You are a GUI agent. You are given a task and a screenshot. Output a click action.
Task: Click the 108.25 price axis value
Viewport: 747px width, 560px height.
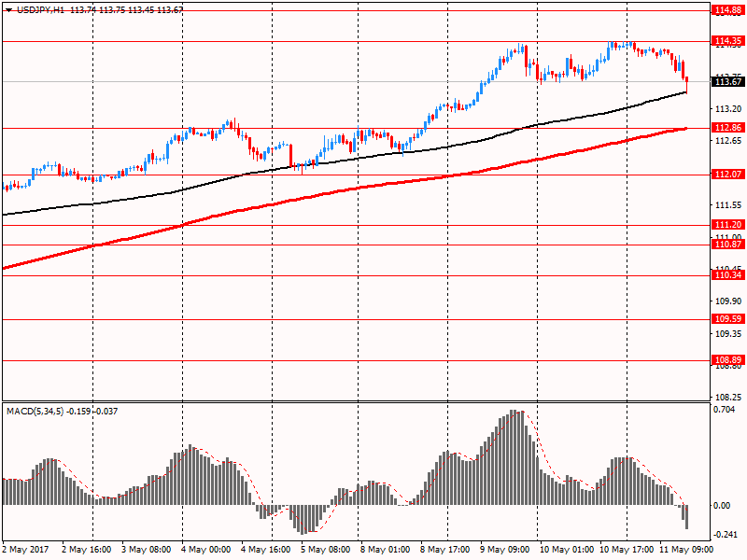728,398
